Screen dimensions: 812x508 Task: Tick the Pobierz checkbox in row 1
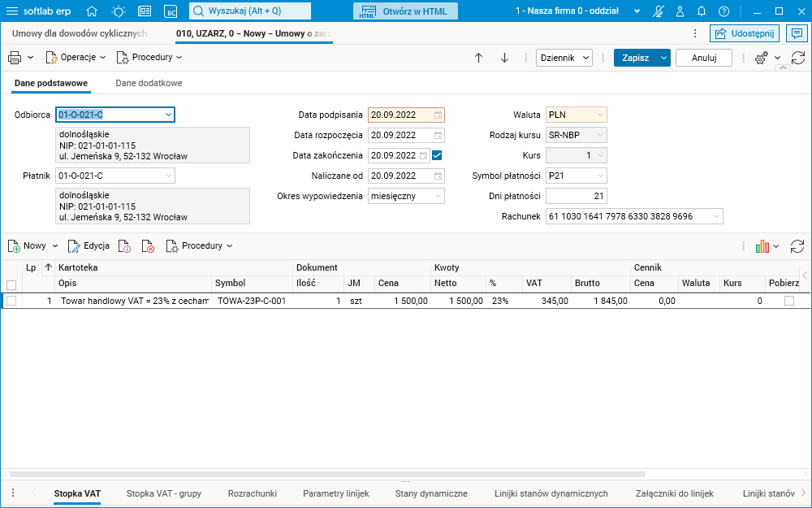[788, 301]
